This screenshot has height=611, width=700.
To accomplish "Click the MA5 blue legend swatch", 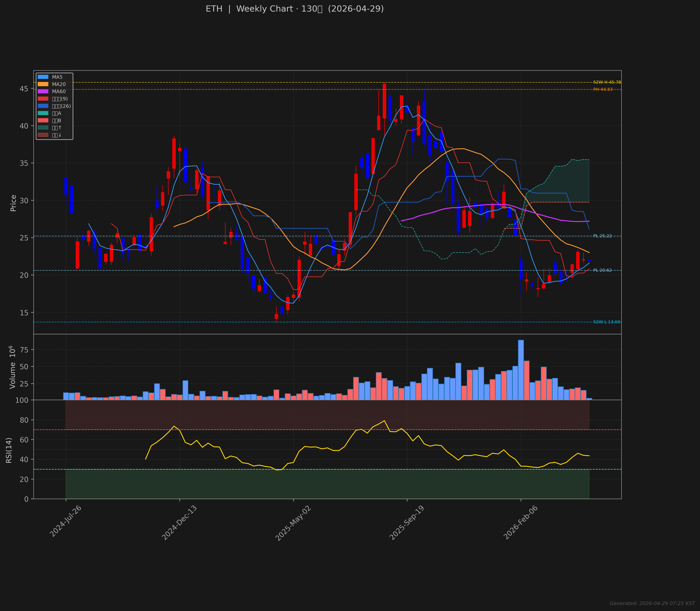I will (43, 77).
